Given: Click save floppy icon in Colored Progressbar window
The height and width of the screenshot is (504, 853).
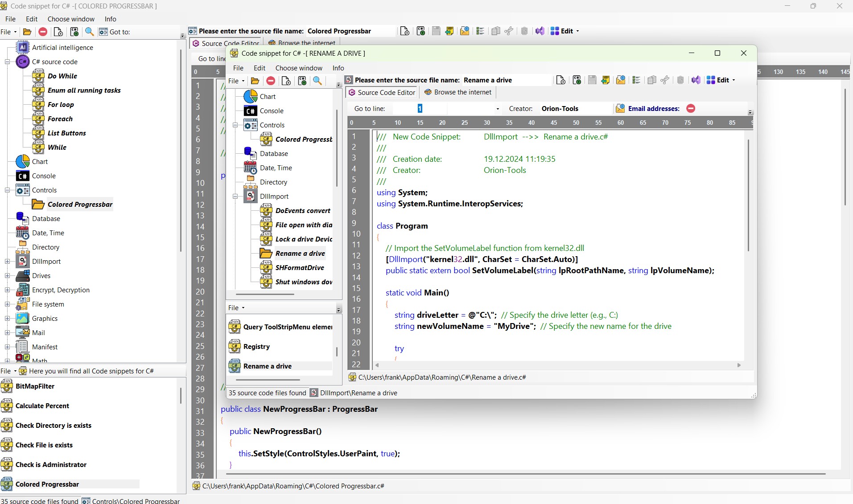Looking at the screenshot, I should click(x=436, y=31).
